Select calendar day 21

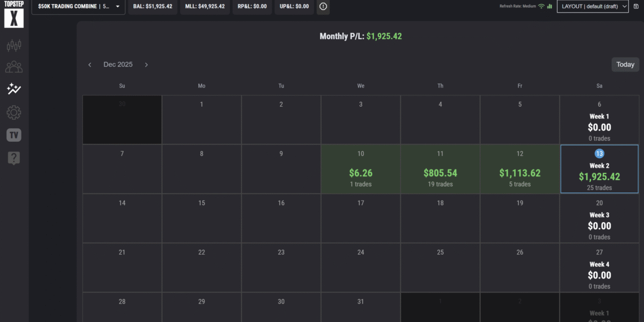point(122,267)
